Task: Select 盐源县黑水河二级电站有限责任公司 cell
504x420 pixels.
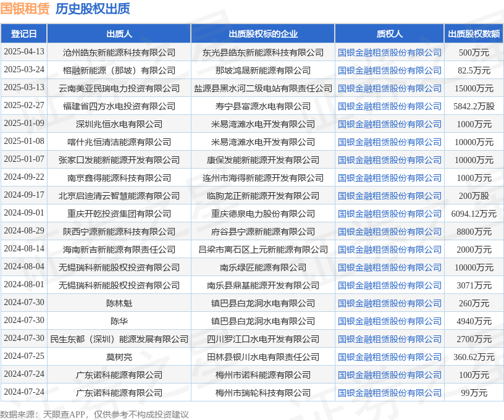Action: click(x=263, y=88)
